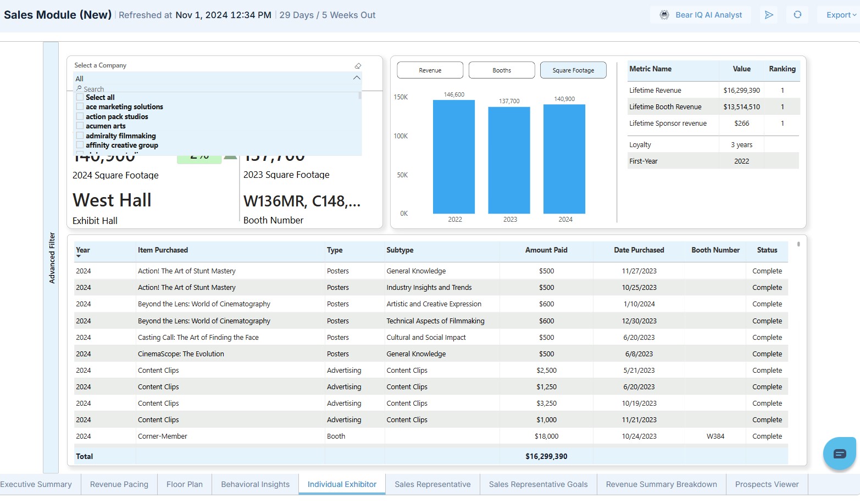Click Lifetime Revenue metric row
The width and height of the screenshot is (860, 504).
(x=713, y=91)
